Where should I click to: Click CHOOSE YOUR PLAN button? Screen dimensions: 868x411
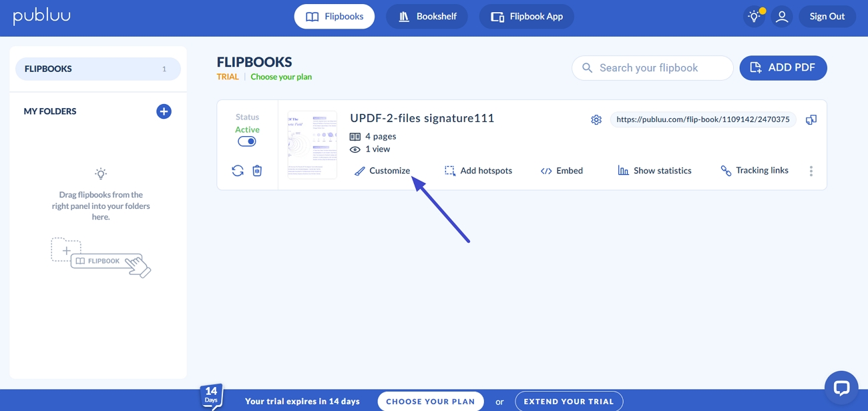click(x=431, y=402)
